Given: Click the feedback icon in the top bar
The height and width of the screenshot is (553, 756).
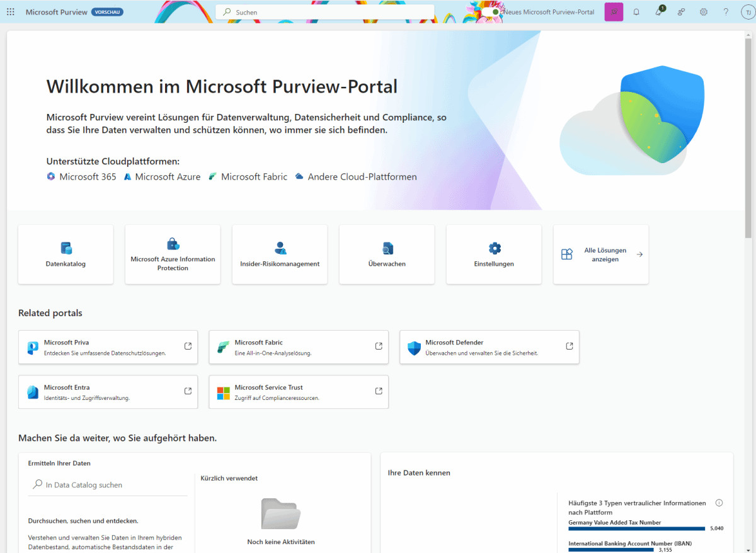Looking at the screenshot, I should coord(681,11).
